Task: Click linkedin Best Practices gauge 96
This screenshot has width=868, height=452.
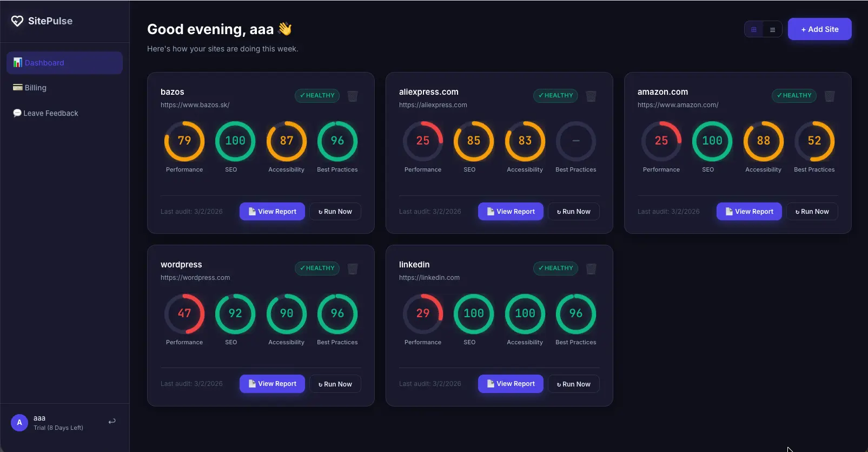Action: tap(576, 313)
